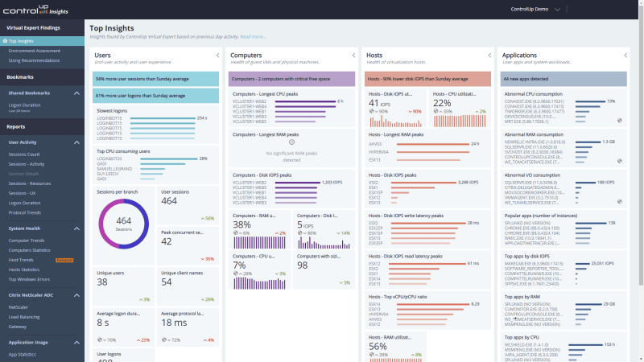Collapse the Citrix NetScaler ADC section
644x362 pixels.
(76, 295)
